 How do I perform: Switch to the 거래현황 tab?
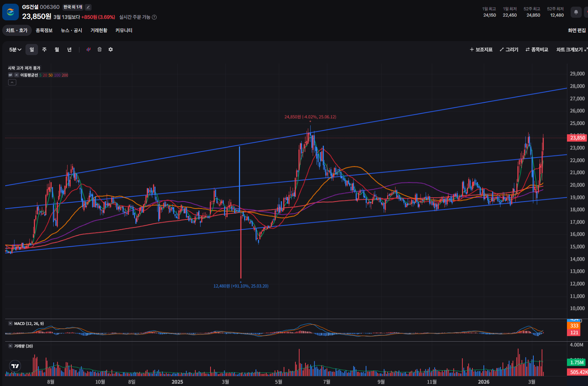pos(99,30)
